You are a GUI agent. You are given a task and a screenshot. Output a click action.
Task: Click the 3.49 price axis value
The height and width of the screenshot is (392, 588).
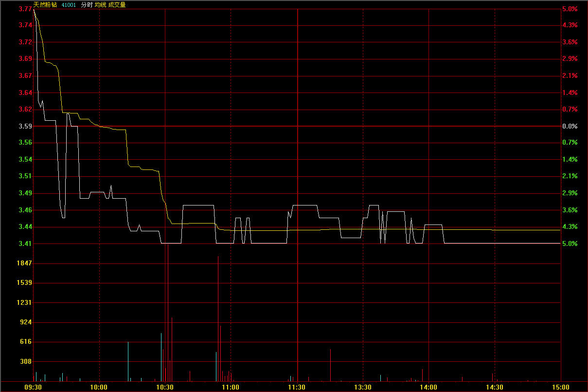click(x=25, y=193)
